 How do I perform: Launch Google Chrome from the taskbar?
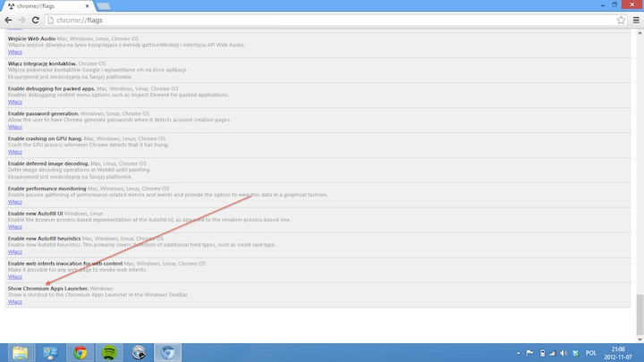[80, 353]
